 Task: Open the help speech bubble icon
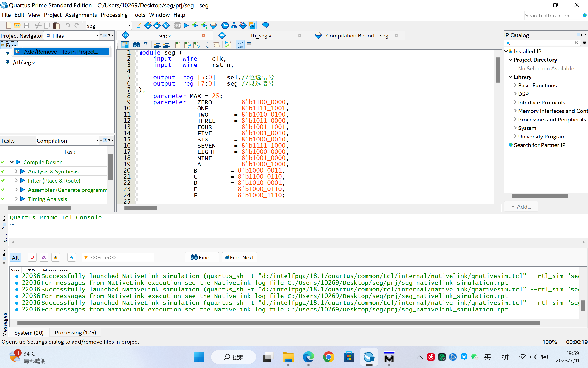(265, 25)
